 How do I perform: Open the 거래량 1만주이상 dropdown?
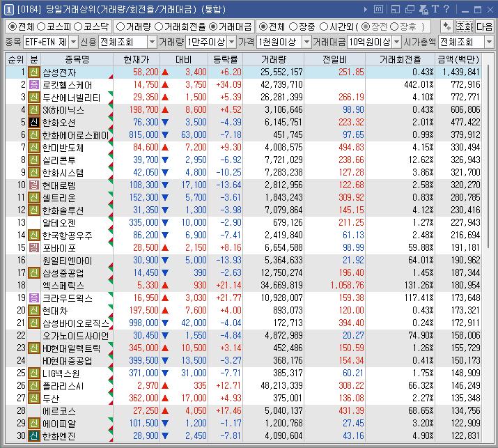pos(232,42)
